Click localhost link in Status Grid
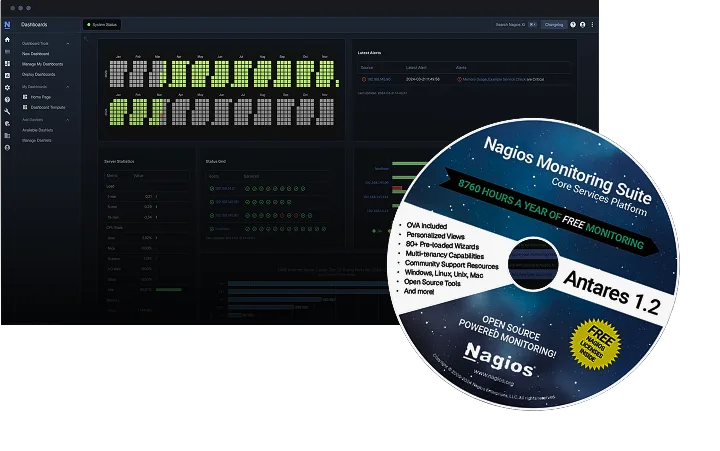Image resolution: width=720 pixels, height=451 pixels. click(223, 229)
